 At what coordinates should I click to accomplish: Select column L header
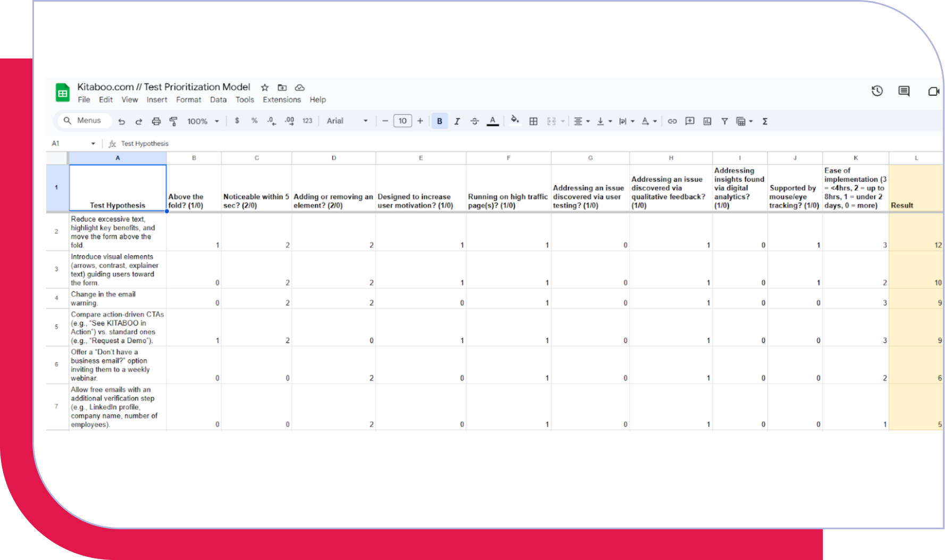[916, 158]
